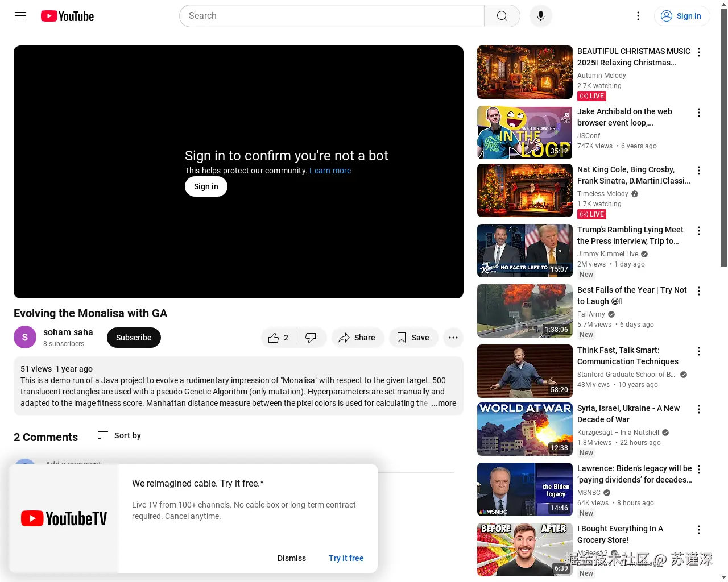Open MSNBC Biden legacy thumbnail

pos(525,489)
